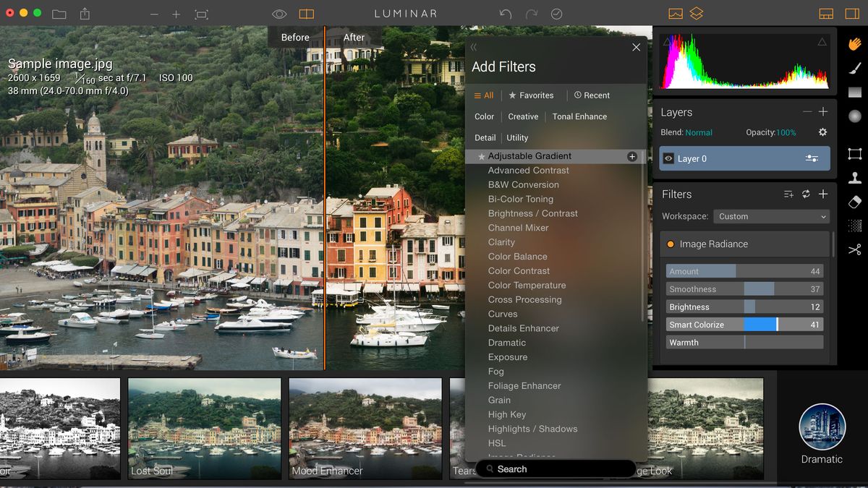Image resolution: width=868 pixels, height=488 pixels.
Task: Select the Clone & Stamp tool
Action: coord(854,178)
